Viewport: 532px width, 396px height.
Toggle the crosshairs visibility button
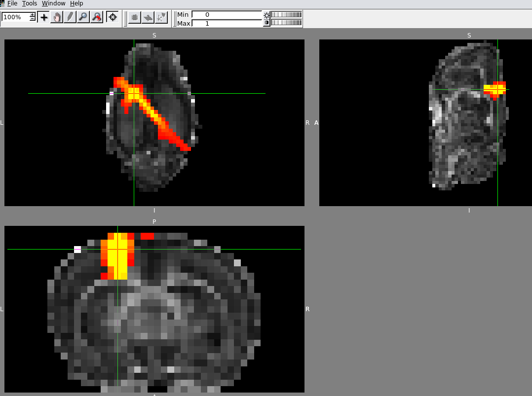pos(113,17)
